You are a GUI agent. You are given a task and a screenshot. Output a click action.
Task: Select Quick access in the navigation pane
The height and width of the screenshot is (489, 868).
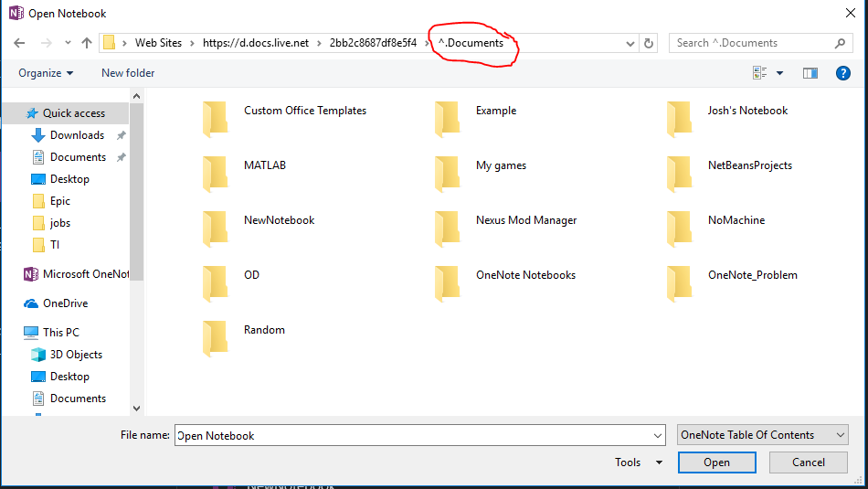point(66,113)
